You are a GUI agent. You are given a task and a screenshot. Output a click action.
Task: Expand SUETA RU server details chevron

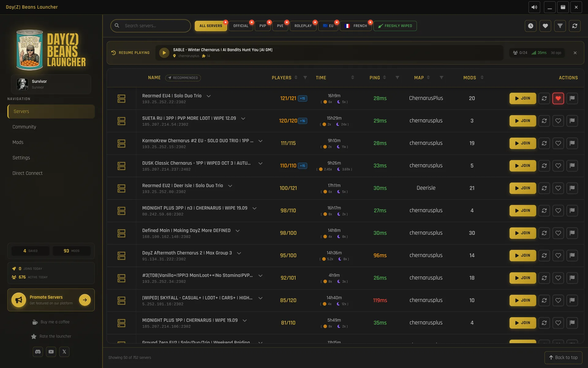pos(243,118)
